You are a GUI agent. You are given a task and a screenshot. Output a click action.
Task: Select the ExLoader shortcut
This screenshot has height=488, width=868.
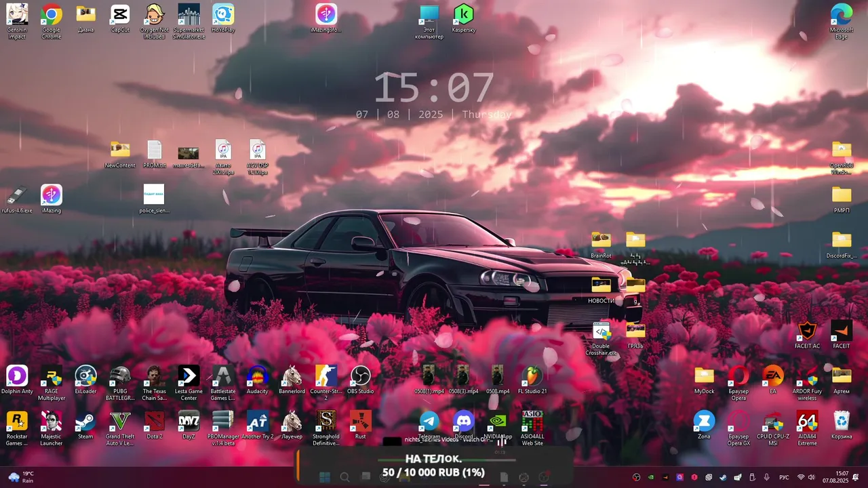[x=85, y=375]
